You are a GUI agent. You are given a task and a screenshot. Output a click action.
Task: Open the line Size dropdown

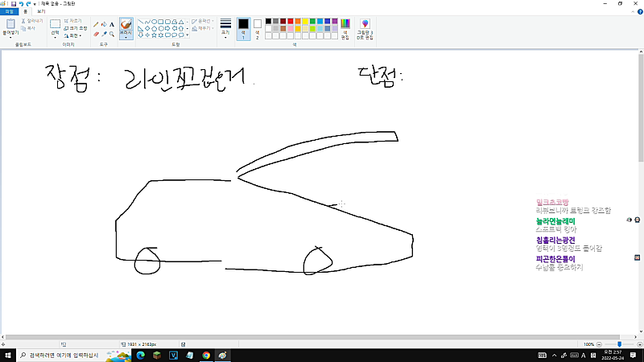pos(225,29)
